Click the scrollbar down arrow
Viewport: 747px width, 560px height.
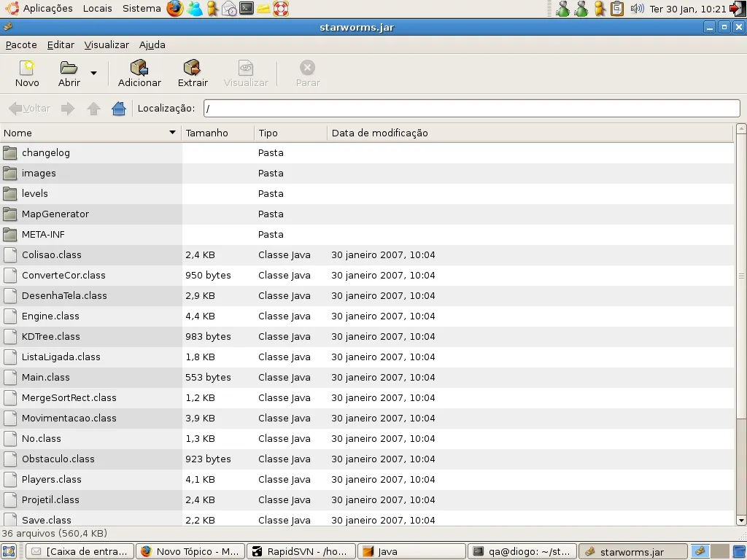(741, 520)
